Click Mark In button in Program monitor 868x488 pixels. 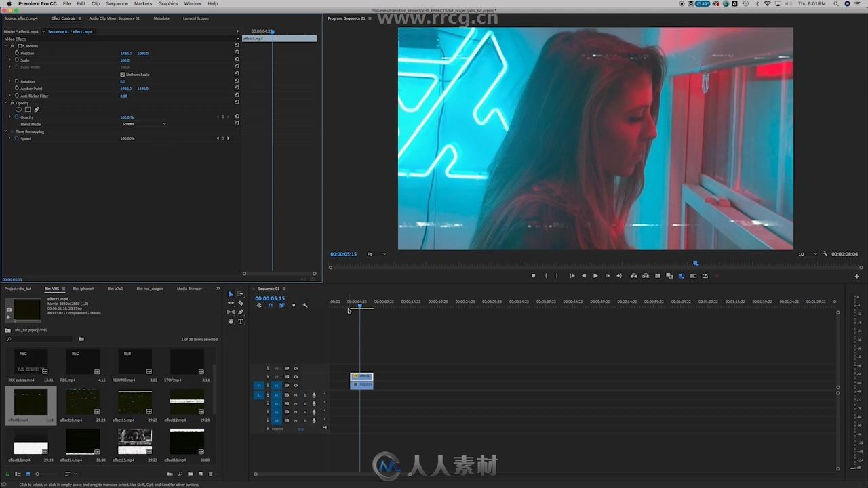point(546,276)
